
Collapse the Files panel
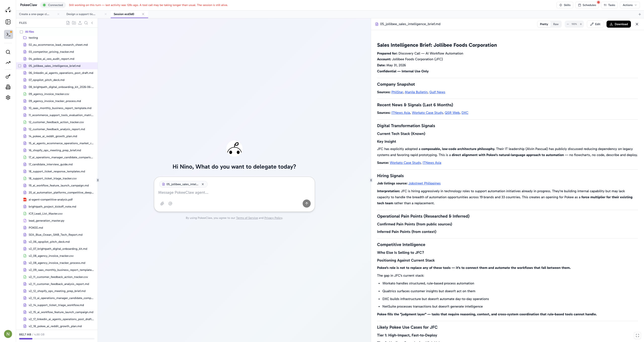(92, 23)
